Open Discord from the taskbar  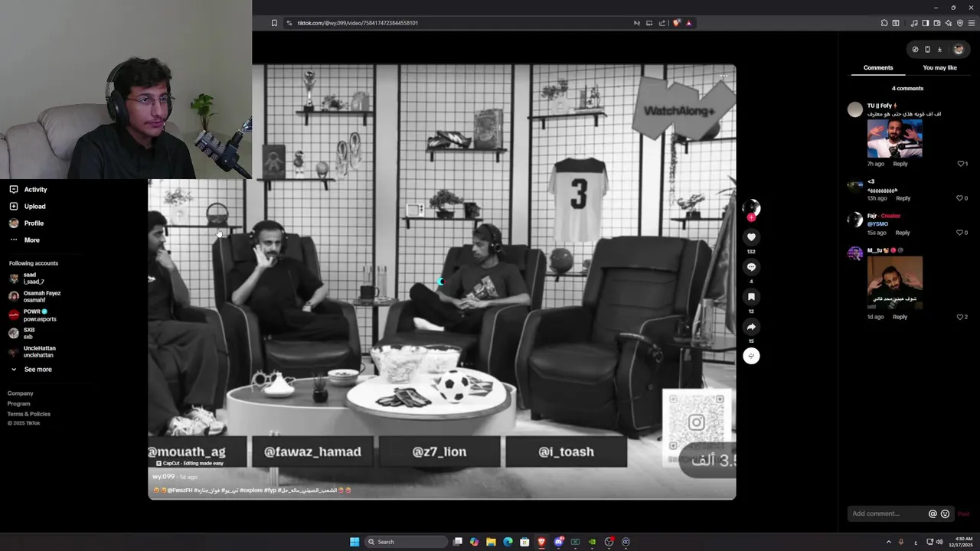click(x=559, y=542)
